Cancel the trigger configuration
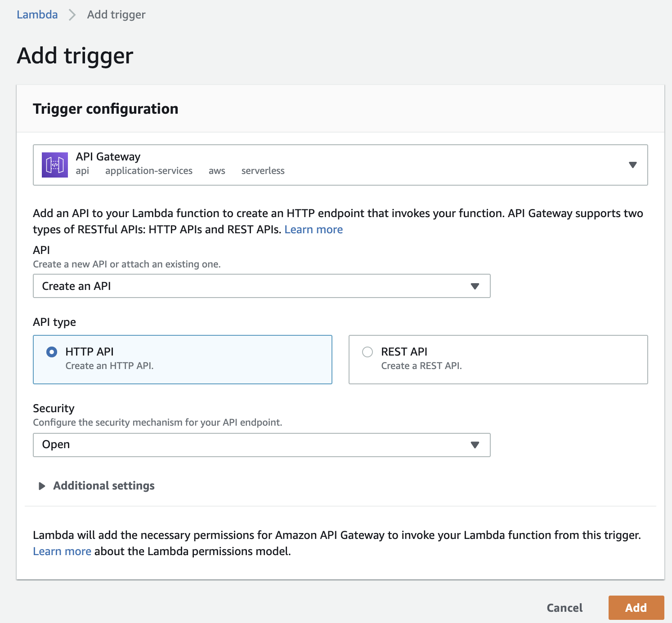Viewport: 672px width, 623px height. [x=564, y=607]
